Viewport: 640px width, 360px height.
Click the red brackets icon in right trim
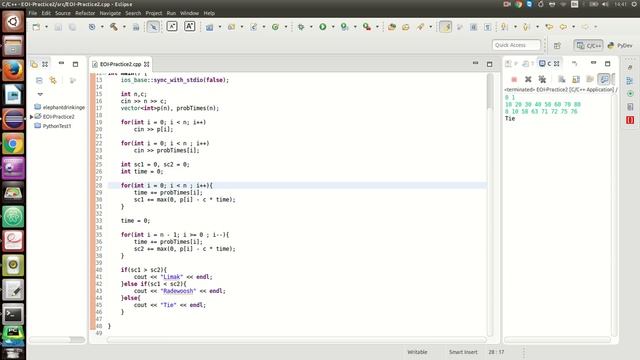click(630, 120)
